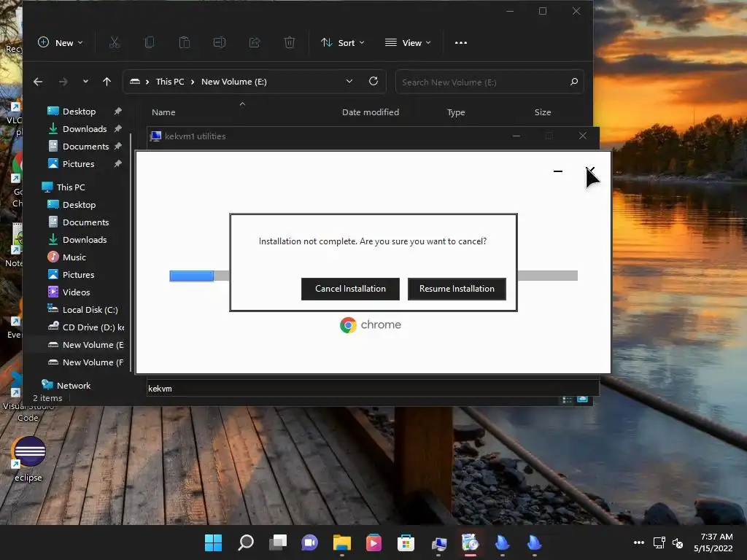Screen dimensions: 747x560
Task: Open the View dropdown menu
Action: (x=408, y=43)
